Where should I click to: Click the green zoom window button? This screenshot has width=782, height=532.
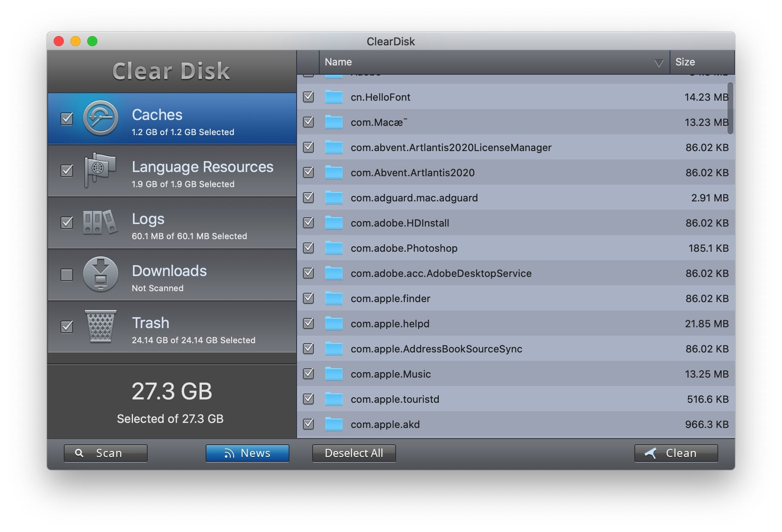[x=92, y=41]
